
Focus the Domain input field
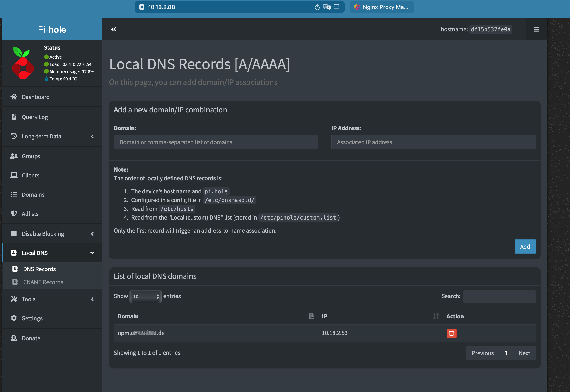pos(216,142)
